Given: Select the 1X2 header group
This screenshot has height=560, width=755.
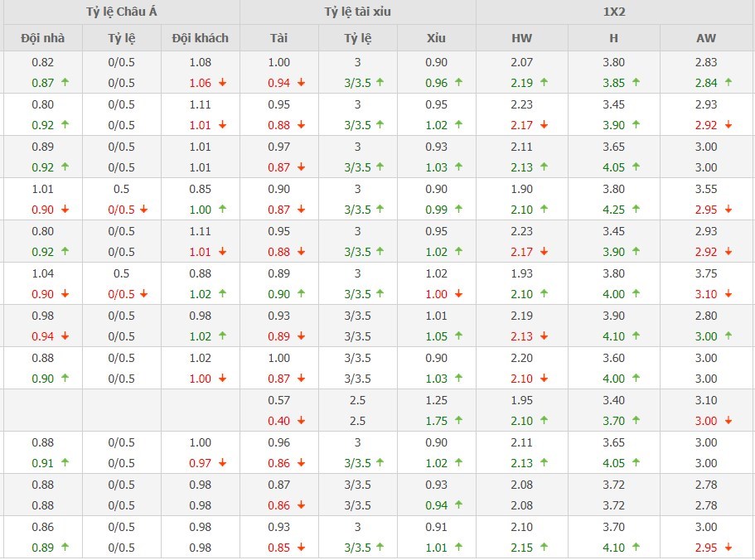Looking at the screenshot, I should pyautogui.click(x=615, y=12).
